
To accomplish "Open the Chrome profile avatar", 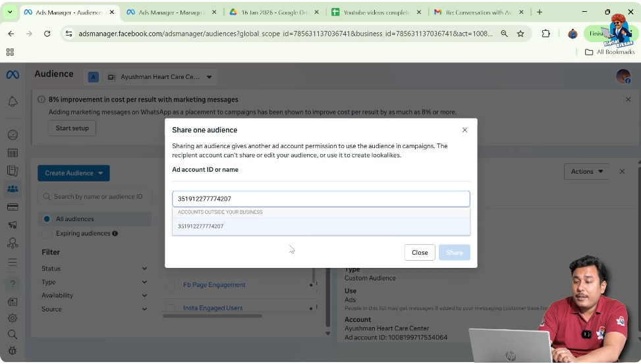I will coord(572,34).
